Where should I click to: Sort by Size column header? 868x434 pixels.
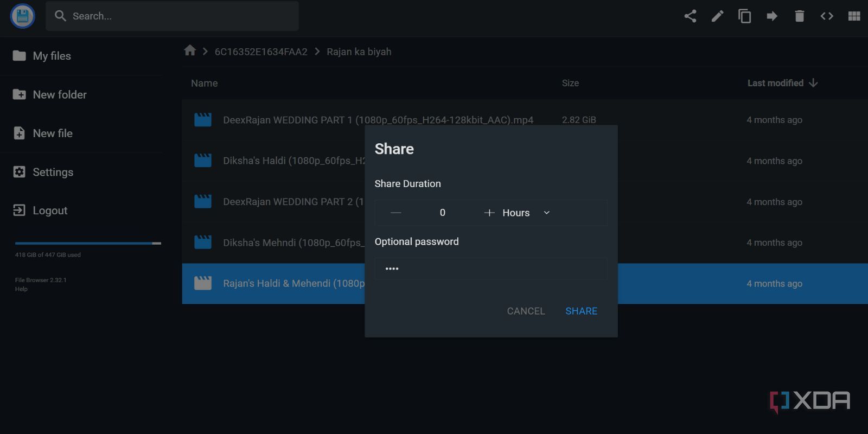pos(570,83)
